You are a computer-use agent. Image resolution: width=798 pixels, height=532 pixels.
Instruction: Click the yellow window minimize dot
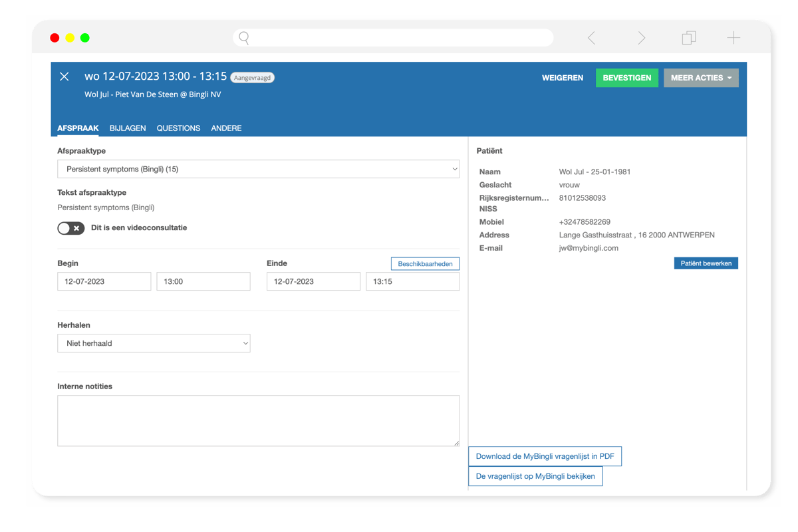[x=70, y=38]
